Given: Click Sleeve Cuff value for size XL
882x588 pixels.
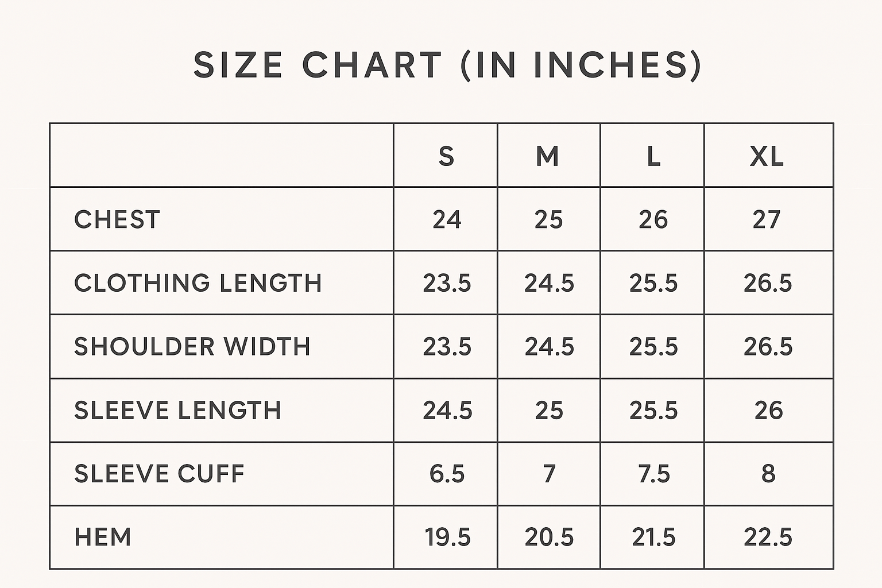Looking at the screenshot, I should (x=768, y=474).
